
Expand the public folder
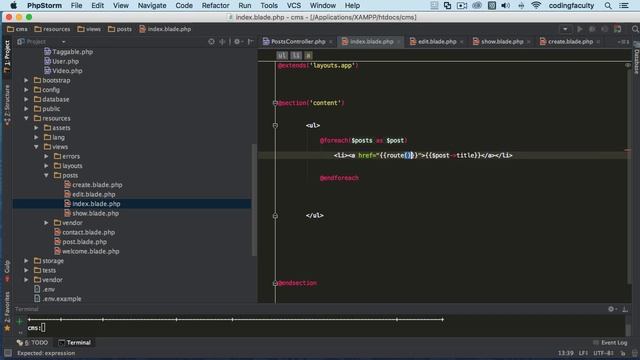click(27, 109)
